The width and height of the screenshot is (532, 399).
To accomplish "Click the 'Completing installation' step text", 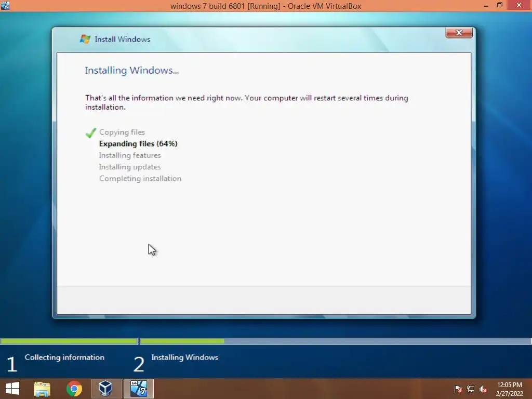I will coord(140,179).
